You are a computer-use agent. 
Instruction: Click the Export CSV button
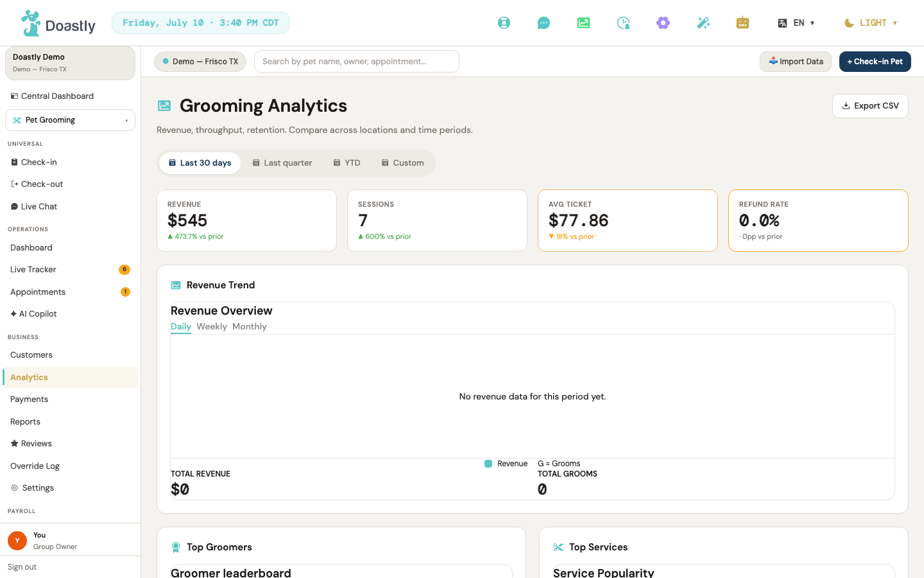(x=870, y=106)
